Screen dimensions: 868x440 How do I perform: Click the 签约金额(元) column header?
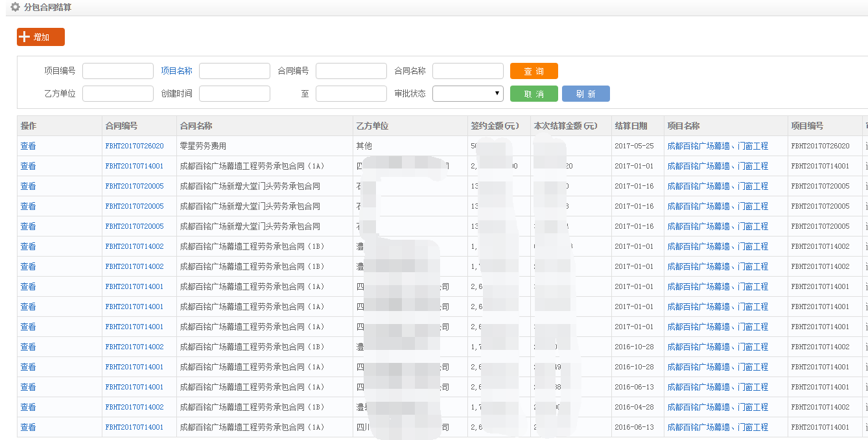(495, 126)
